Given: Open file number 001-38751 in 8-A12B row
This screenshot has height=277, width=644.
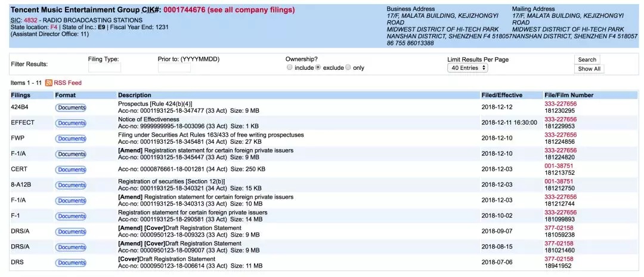Looking at the screenshot, I should click(x=559, y=181).
